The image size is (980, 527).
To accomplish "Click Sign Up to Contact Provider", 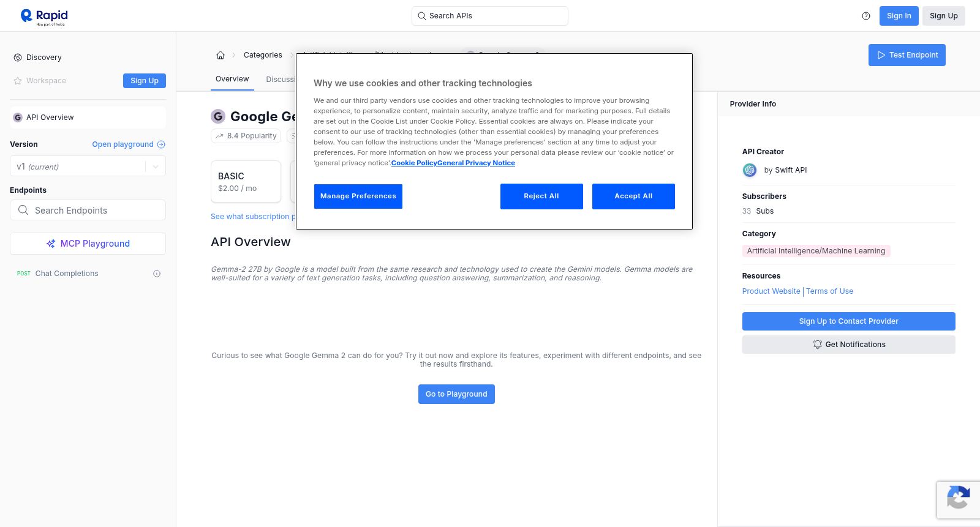I will 848,321.
